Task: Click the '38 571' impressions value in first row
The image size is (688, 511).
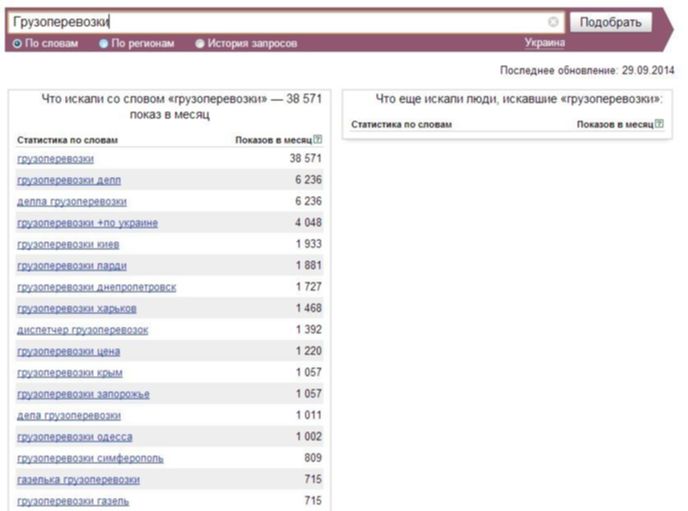Action: point(305,158)
